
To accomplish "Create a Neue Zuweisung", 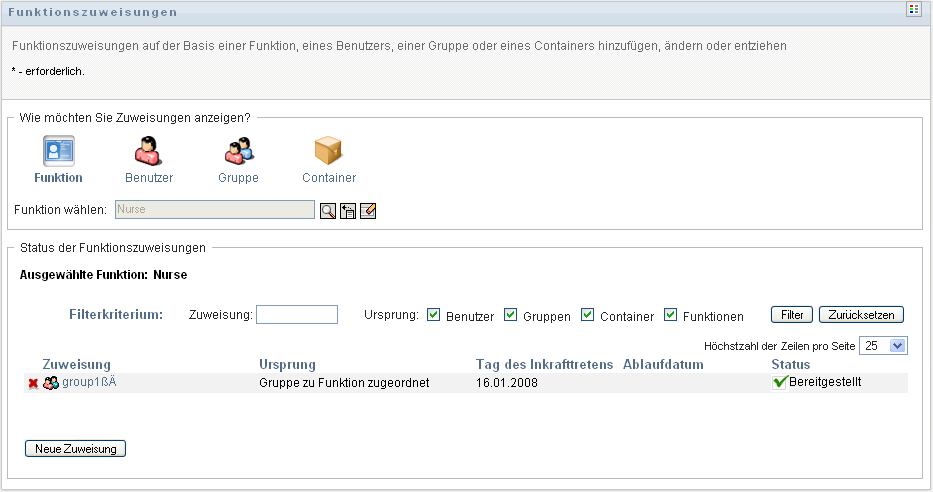I will point(75,449).
